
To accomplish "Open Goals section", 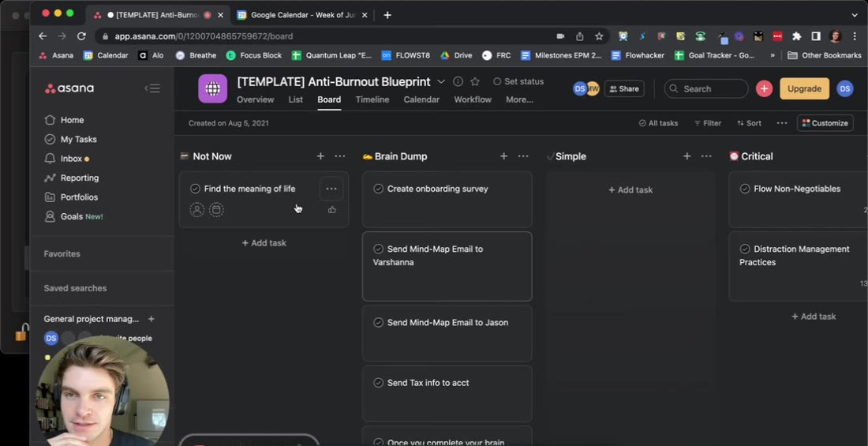I will pos(73,216).
